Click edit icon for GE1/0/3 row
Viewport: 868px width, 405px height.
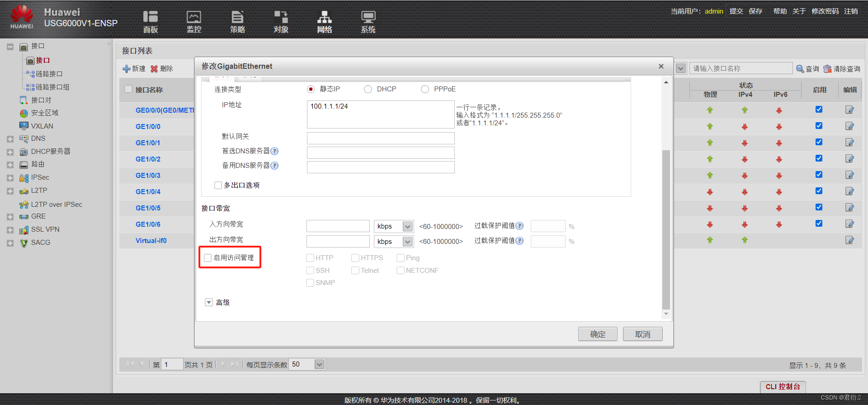pos(849,175)
